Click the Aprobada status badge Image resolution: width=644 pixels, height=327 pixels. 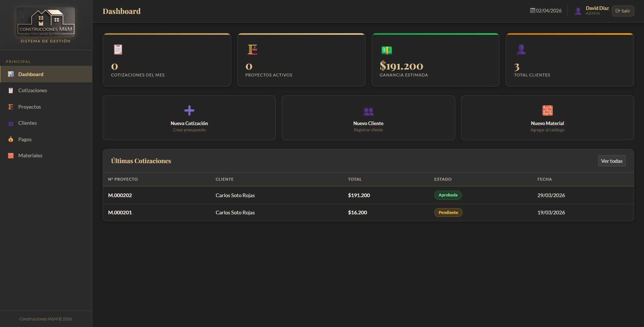(448, 195)
